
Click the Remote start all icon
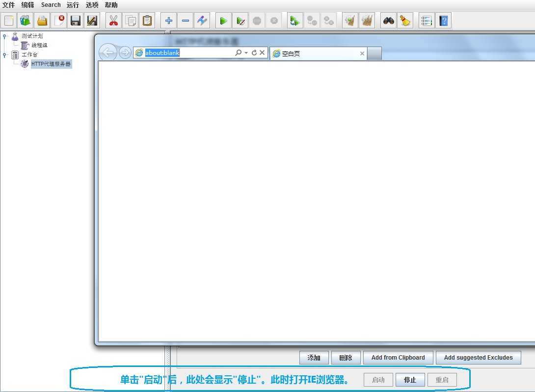[x=295, y=21]
